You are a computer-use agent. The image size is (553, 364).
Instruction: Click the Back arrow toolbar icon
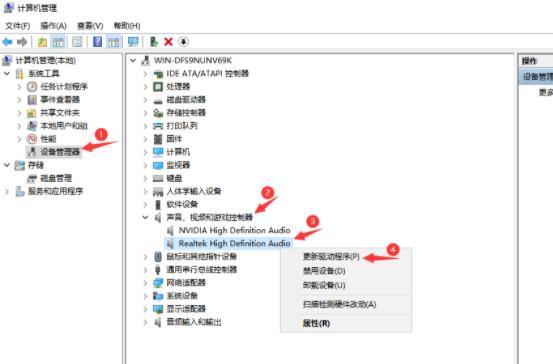coord(7,42)
